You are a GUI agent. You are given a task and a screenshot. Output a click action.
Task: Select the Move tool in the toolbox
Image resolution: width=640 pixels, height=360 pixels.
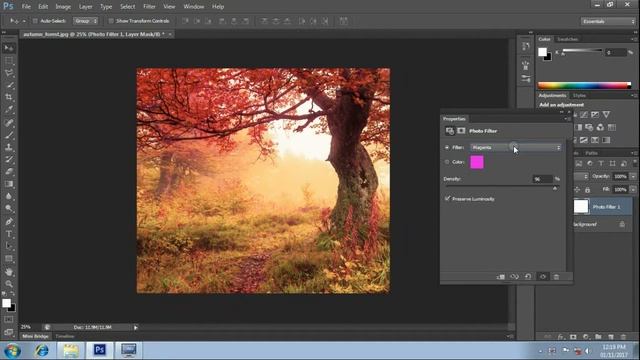tap(9, 48)
